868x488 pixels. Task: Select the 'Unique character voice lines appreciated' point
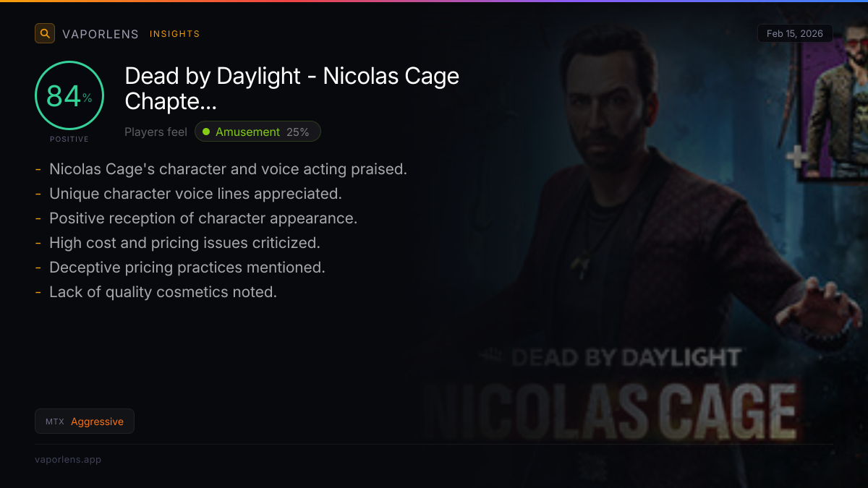(x=195, y=194)
